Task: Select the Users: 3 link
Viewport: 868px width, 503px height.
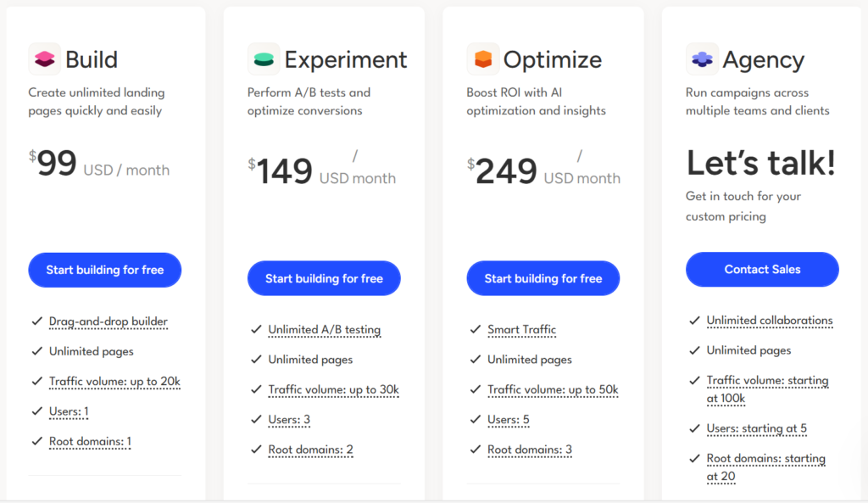Action: [x=288, y=419]
